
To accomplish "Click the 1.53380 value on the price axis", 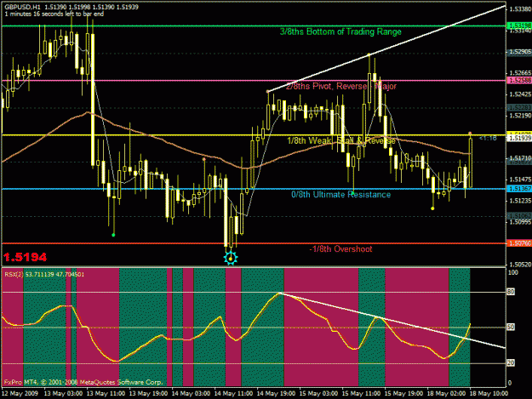I will [520, 9].
